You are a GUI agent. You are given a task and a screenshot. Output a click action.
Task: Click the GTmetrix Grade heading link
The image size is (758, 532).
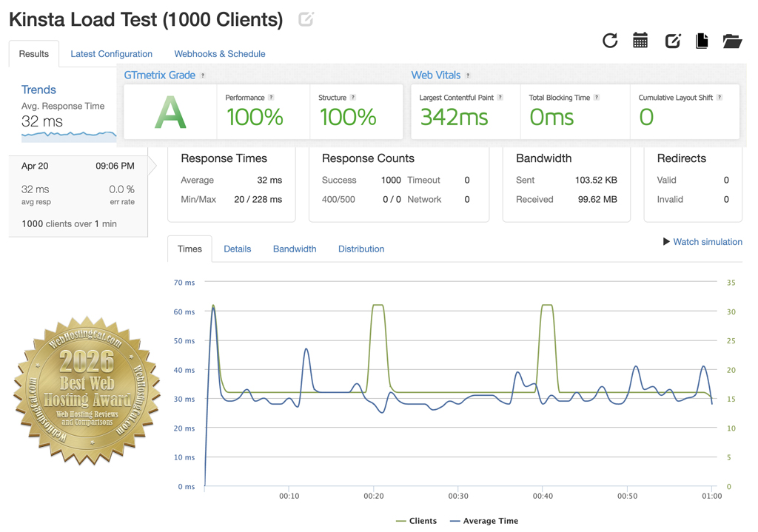pyautogui.click(x=160, y=75)
